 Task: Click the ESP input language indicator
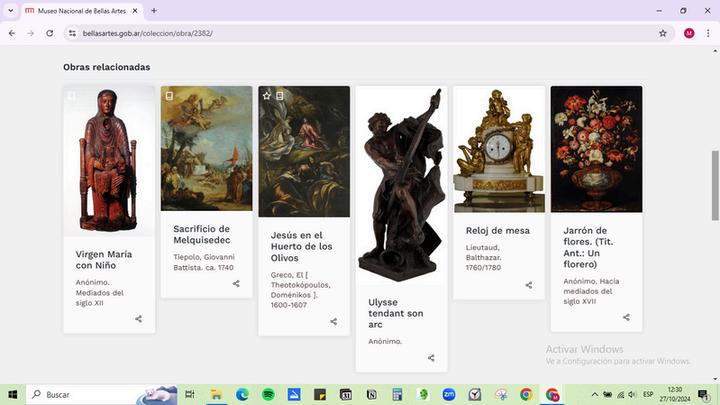(x=648, y=394)
